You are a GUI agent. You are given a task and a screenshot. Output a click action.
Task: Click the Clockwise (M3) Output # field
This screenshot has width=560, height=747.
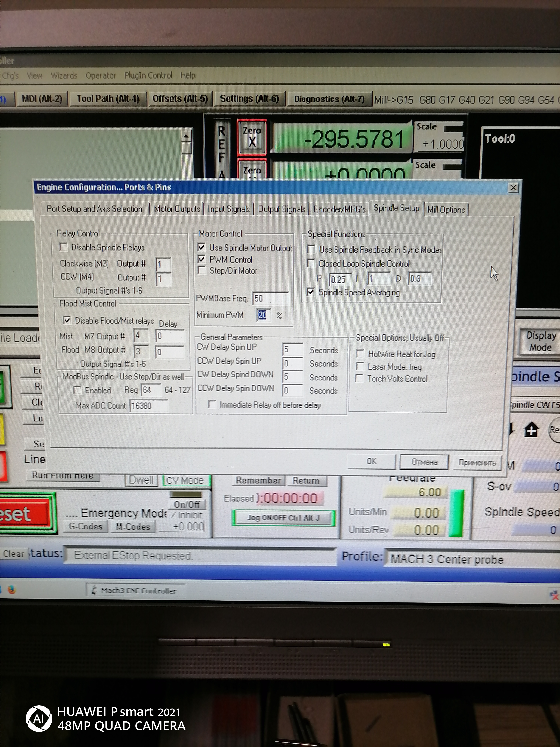[163, 264]
